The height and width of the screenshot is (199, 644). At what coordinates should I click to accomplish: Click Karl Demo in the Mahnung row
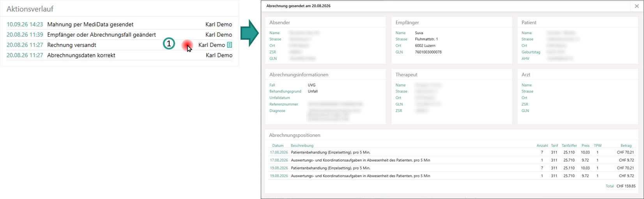(x=219, y=24)
